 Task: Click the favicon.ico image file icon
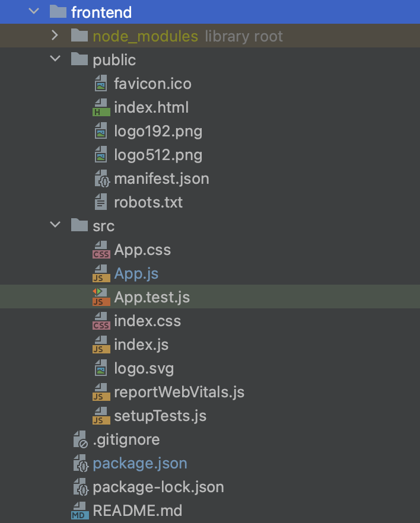pyautogui.click(x=101, y=84)
